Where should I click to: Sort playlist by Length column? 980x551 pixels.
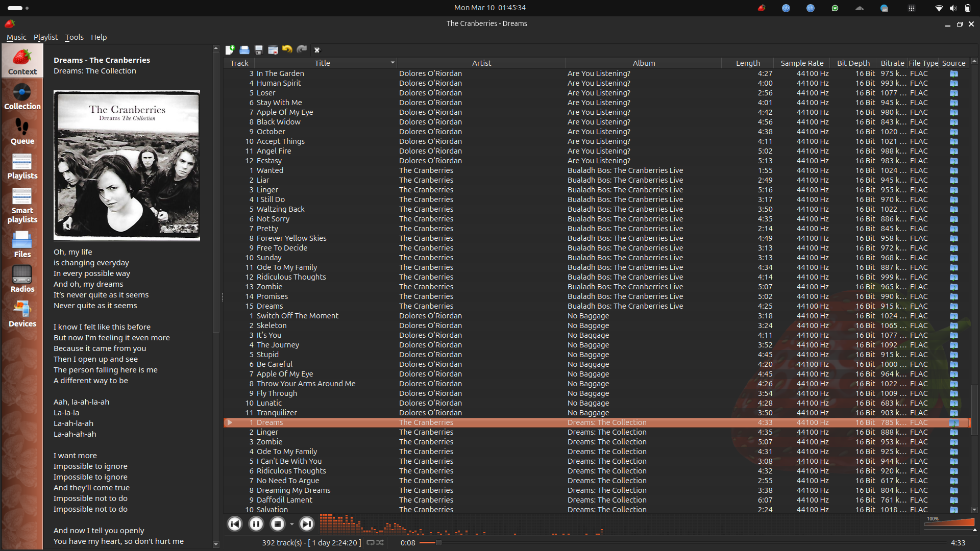tap(748, 63)
